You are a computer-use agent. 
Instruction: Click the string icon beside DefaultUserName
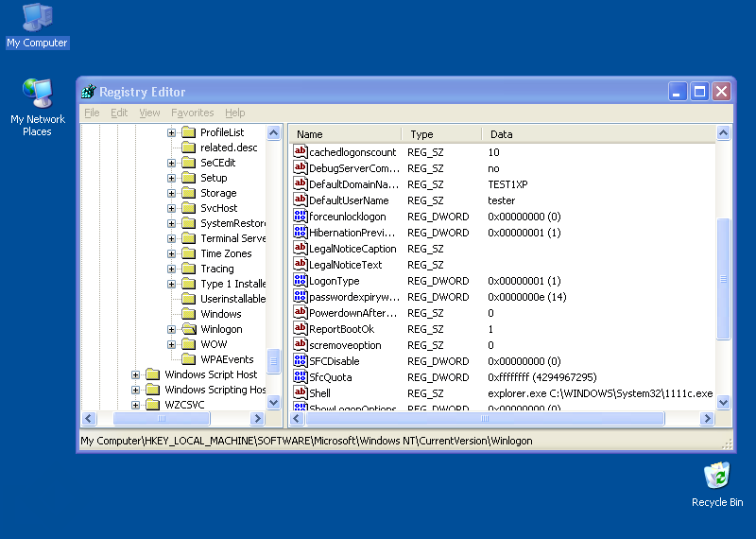click(x=300, y=200)
